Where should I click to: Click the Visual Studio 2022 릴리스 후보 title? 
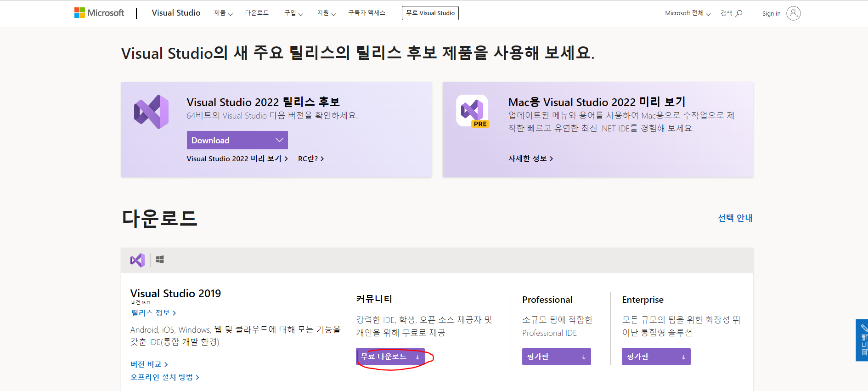coord(263,102)
